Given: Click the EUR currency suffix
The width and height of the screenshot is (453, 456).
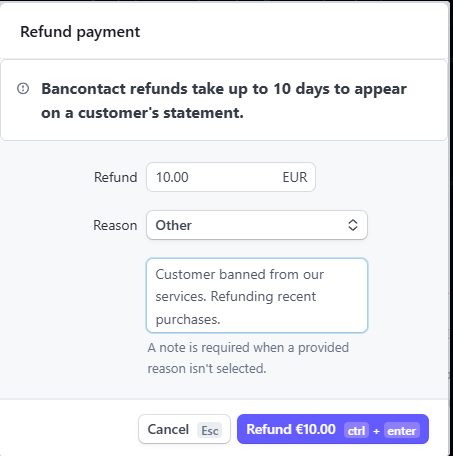Looking at the screenshot, I should coord(295,177).
